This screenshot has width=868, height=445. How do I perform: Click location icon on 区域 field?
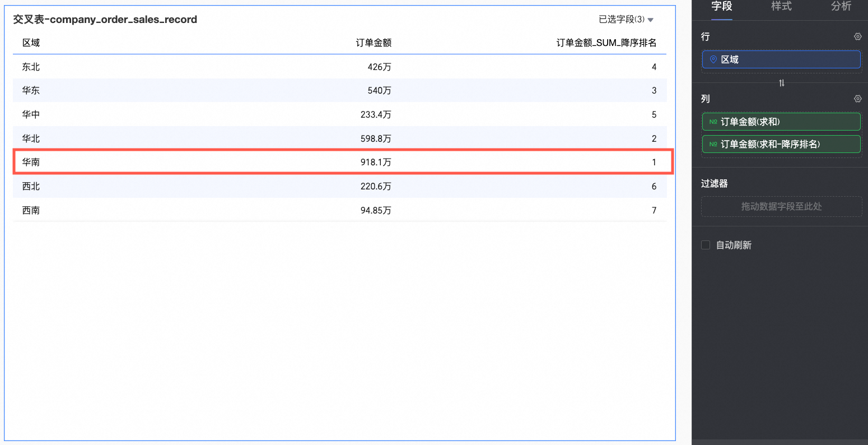(x=713, y=59)
